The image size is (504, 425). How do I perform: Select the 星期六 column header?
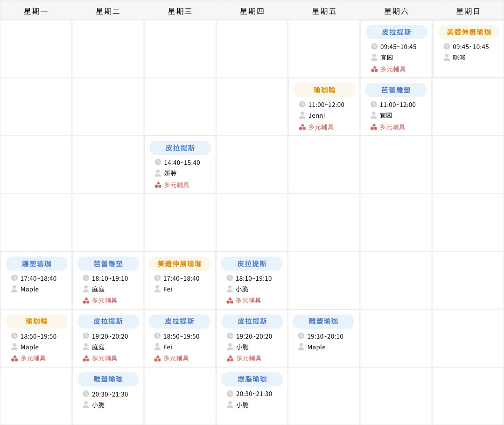(x=396, y=11)
